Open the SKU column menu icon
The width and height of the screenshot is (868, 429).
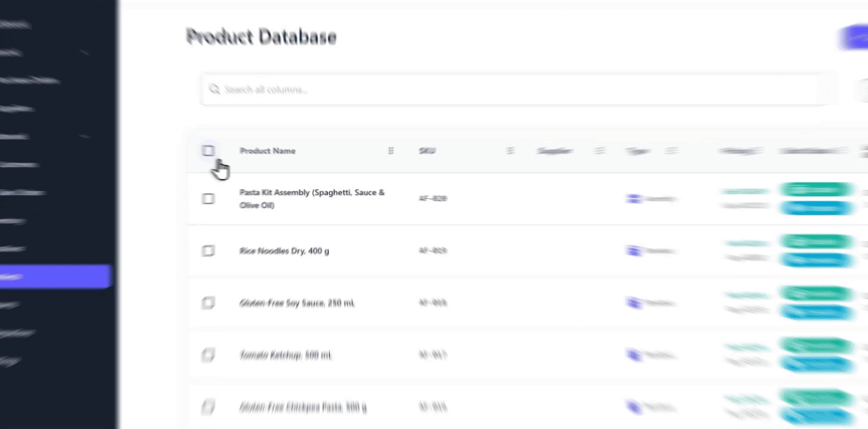pyautogui.click(x=510, y=151)
